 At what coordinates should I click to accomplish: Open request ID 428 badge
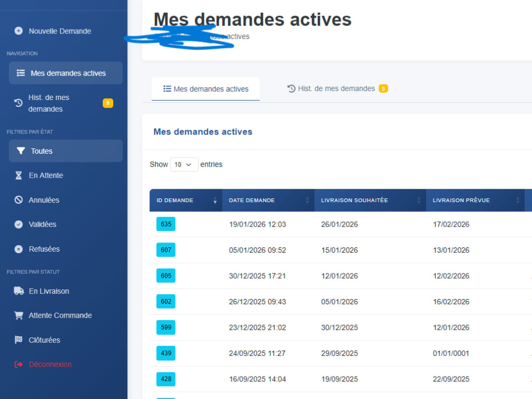[166, 379]
